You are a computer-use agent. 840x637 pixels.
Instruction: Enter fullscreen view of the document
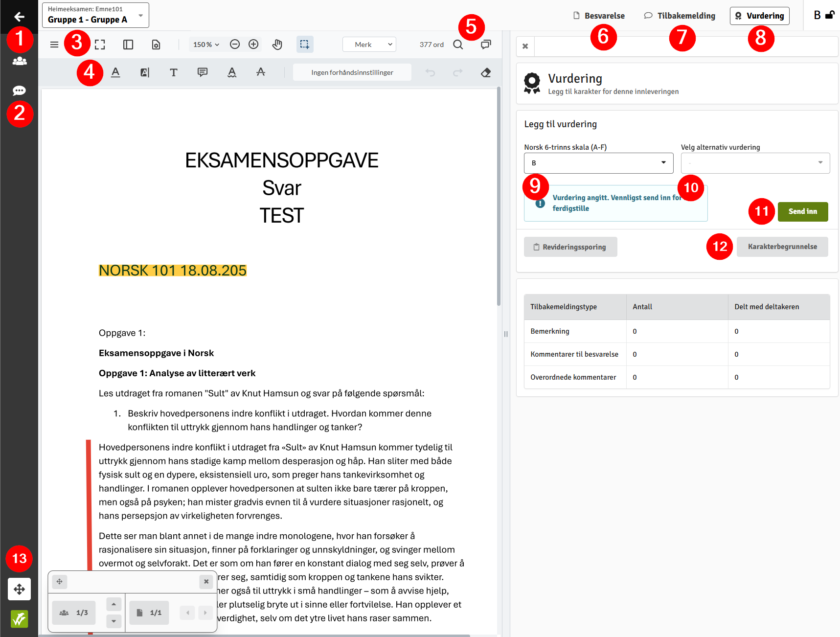100,45
